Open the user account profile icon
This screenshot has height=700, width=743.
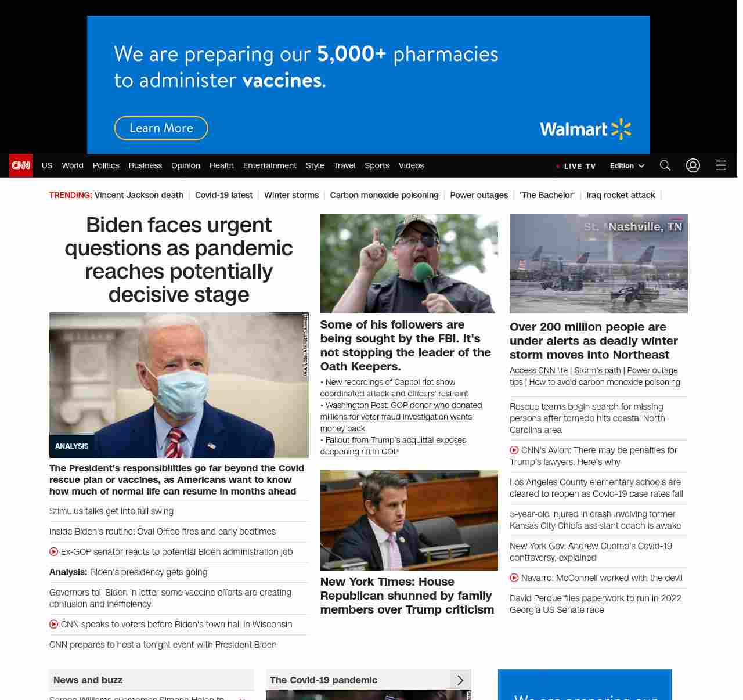pyautogui.click(x=693, y=165)
